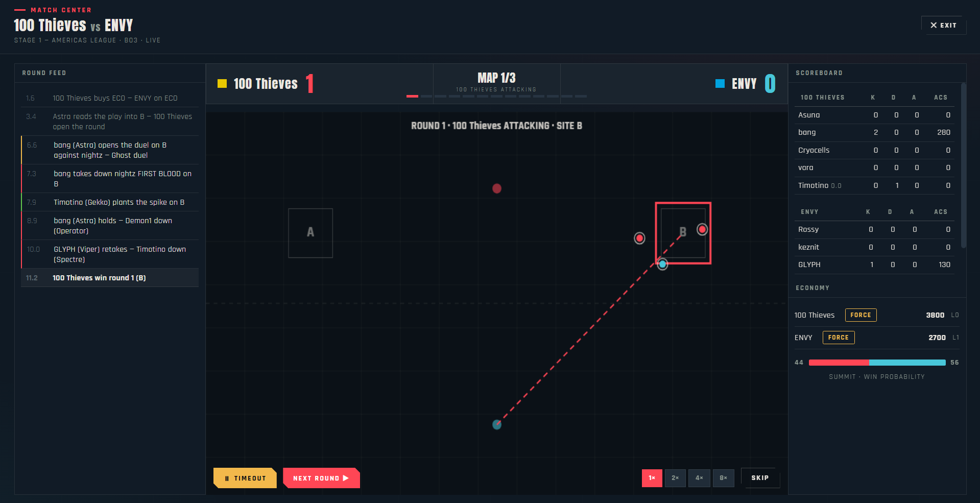Click the yellow 100 Thieves team square
980x503 pixels.
coord(222,84)
